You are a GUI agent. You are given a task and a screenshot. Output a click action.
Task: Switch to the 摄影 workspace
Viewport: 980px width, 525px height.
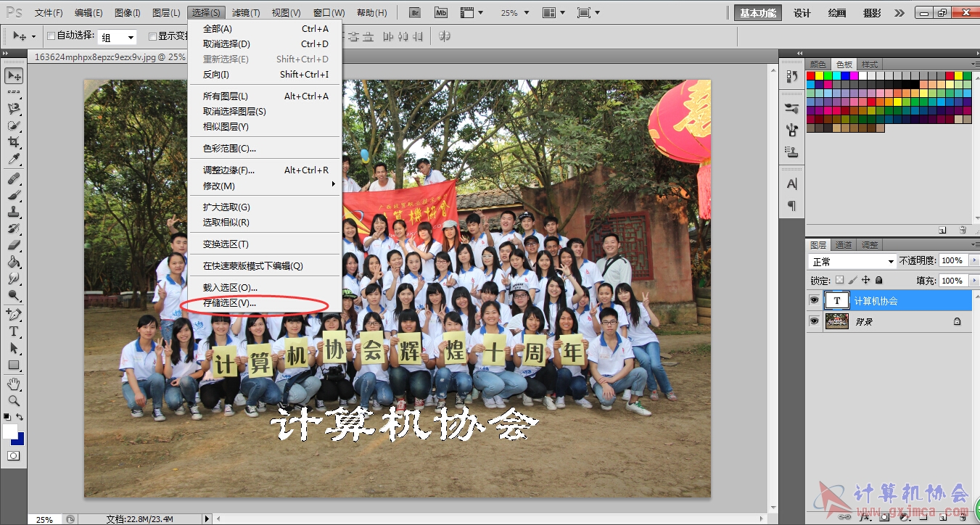pos(872,13)
